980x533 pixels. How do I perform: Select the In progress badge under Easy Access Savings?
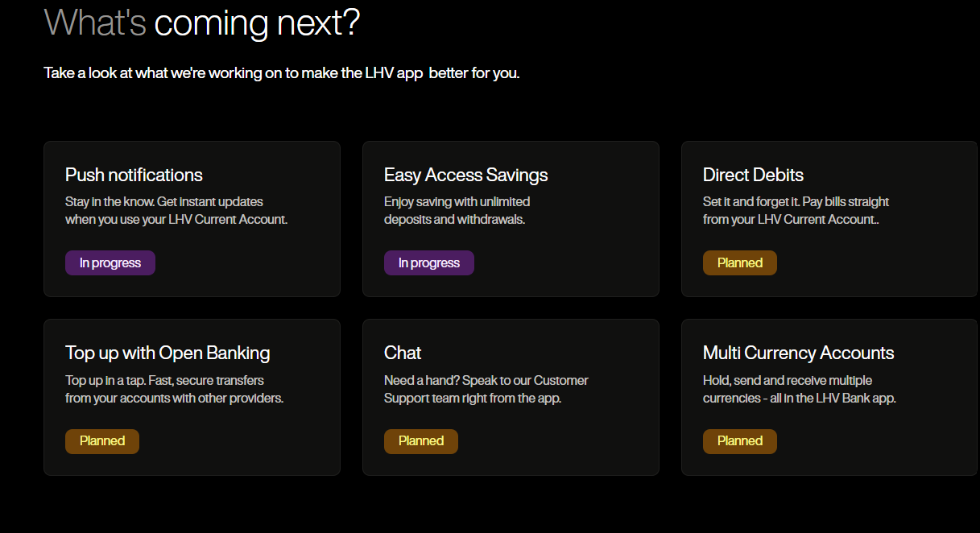coord(429,262)
